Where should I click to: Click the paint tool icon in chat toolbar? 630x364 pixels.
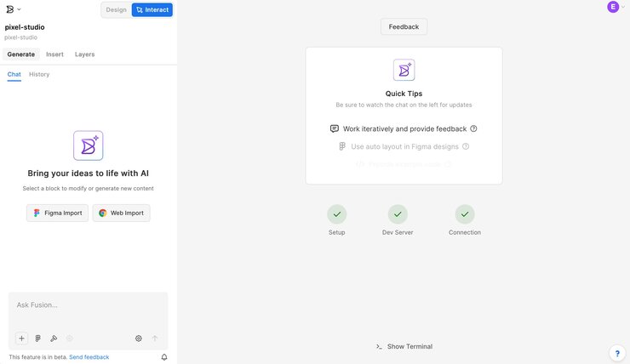tap(54, 338)
